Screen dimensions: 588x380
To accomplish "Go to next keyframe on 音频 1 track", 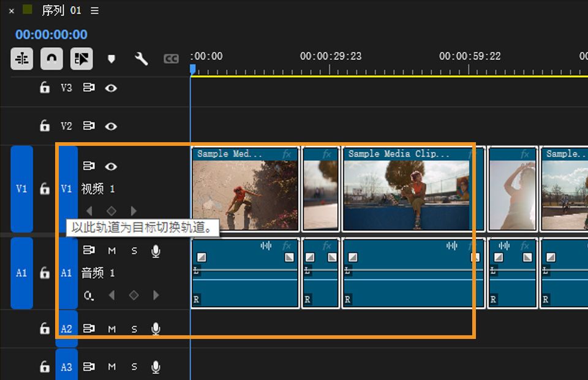I will 156,295.
